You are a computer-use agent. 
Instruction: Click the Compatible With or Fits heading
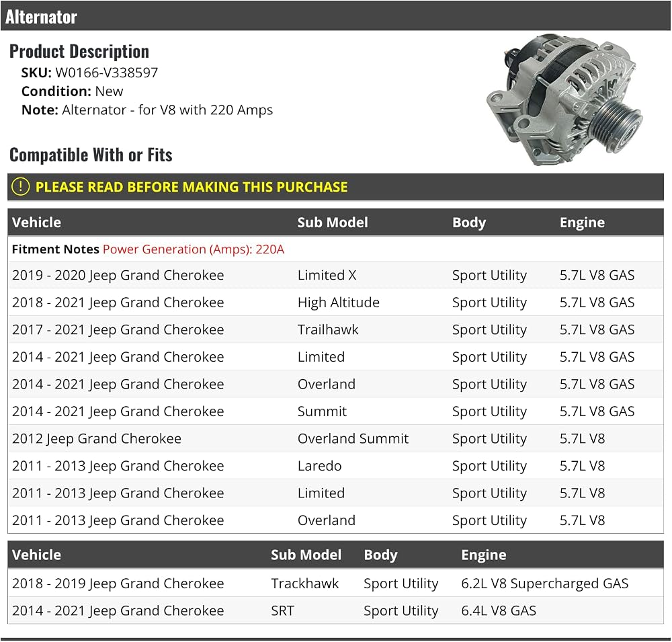(x=91, y=155)
